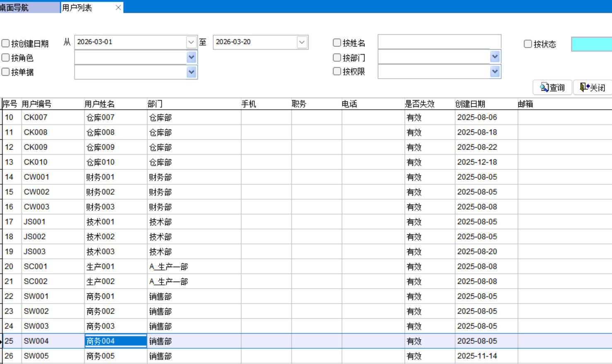The height and width of the screenshot is (364, 612).
Task: Switch to the 桌面导航 tab
Action: tap(29, 7)
